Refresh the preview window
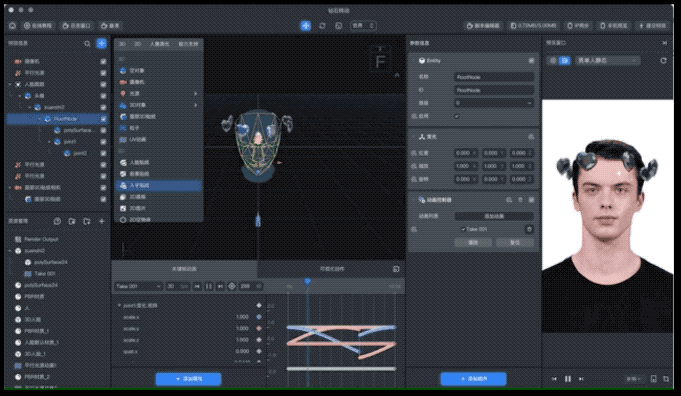The width and height of the screenshot is (681, 396). (x=663, y=60)
